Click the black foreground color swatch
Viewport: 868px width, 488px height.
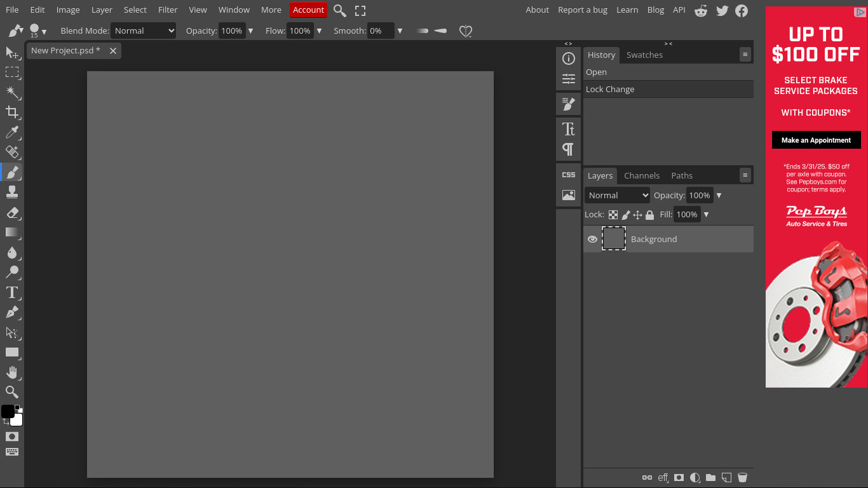(x=8, y=412)
